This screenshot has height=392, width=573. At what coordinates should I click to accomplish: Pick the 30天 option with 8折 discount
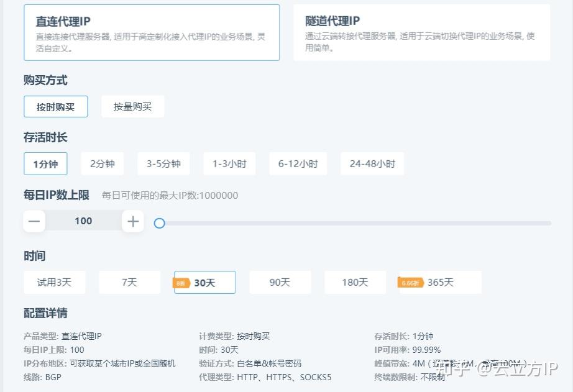pos(204,282)
